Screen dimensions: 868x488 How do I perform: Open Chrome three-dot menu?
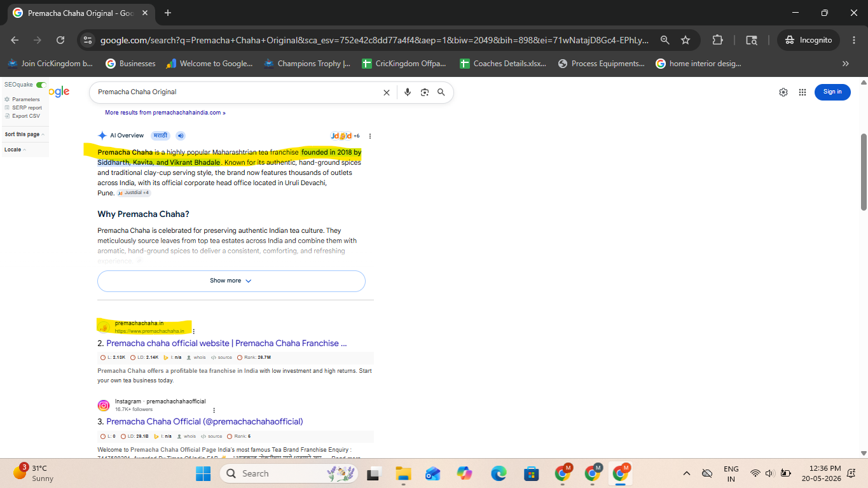853,40
